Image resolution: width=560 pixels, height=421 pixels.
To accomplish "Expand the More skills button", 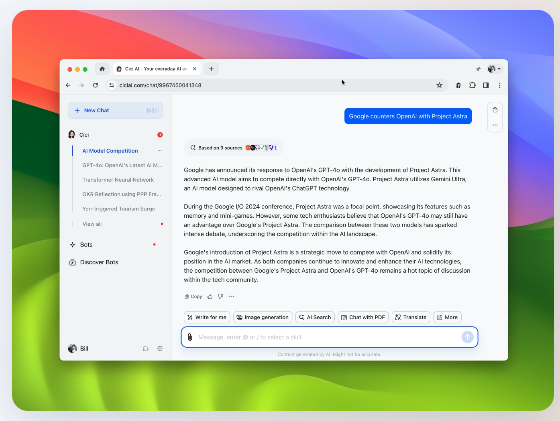I will [x=448, y=317].
